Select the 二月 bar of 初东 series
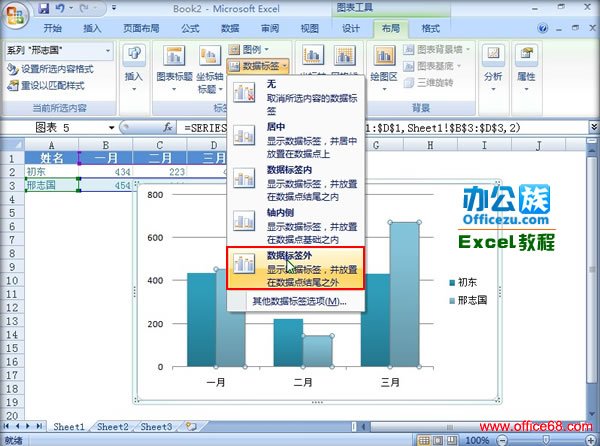Image resolution: width=600 pixels, height=446 pixels. tap(288, 342)
